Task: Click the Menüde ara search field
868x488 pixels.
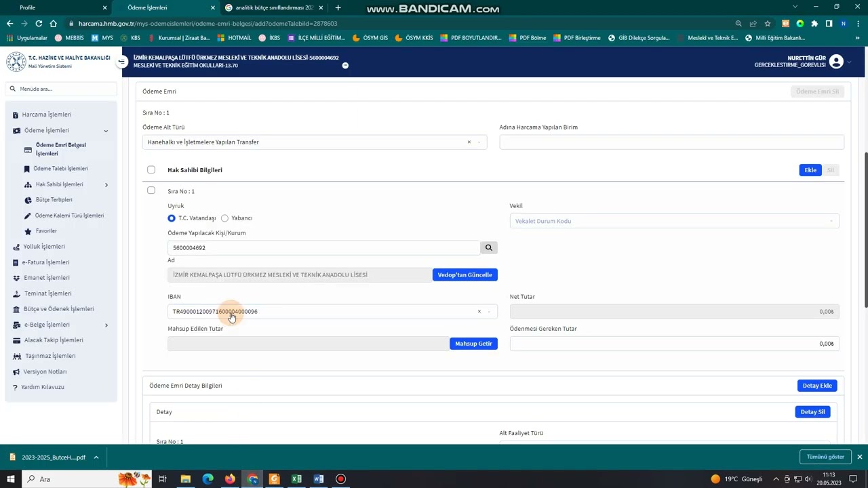Action: 62,89
